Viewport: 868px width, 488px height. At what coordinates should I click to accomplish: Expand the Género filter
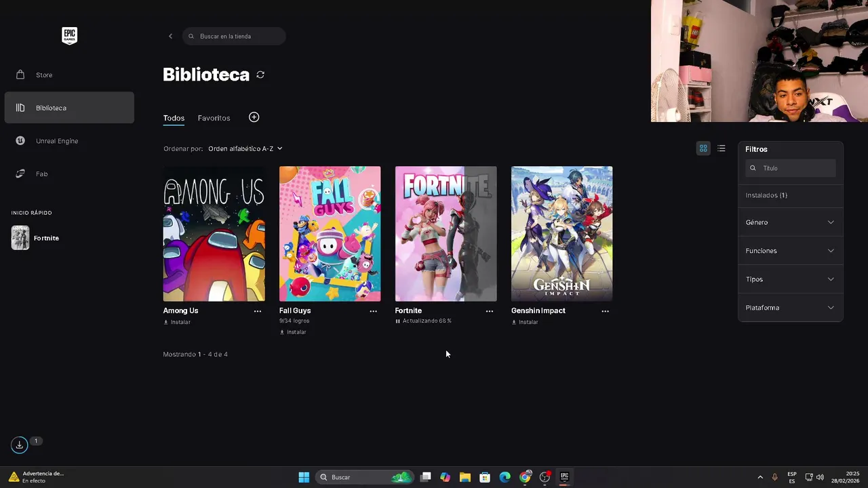pos(791,222)
